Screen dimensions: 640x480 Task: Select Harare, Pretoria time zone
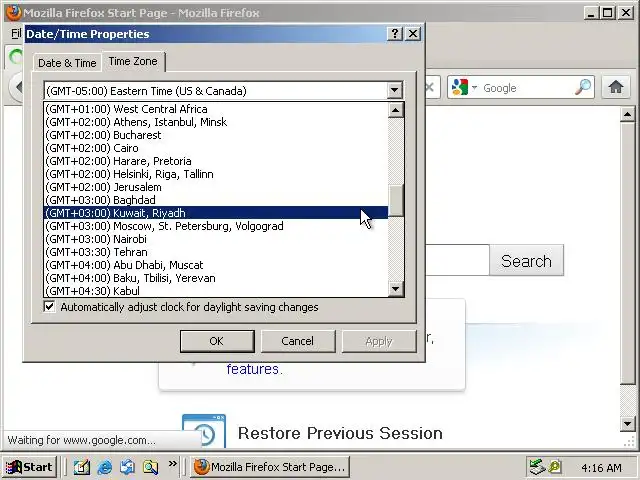tap(216, 161)
